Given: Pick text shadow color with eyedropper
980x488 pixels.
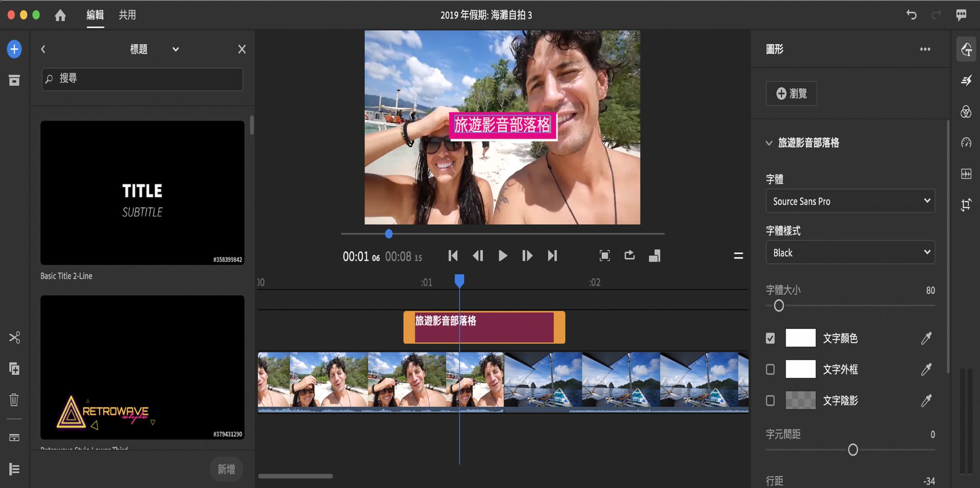Looking at the screenshot, I should [926, 401].
